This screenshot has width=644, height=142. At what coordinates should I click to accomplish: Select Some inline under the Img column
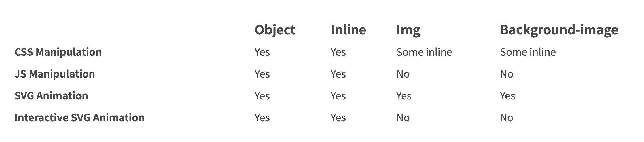tap(424, 52)
